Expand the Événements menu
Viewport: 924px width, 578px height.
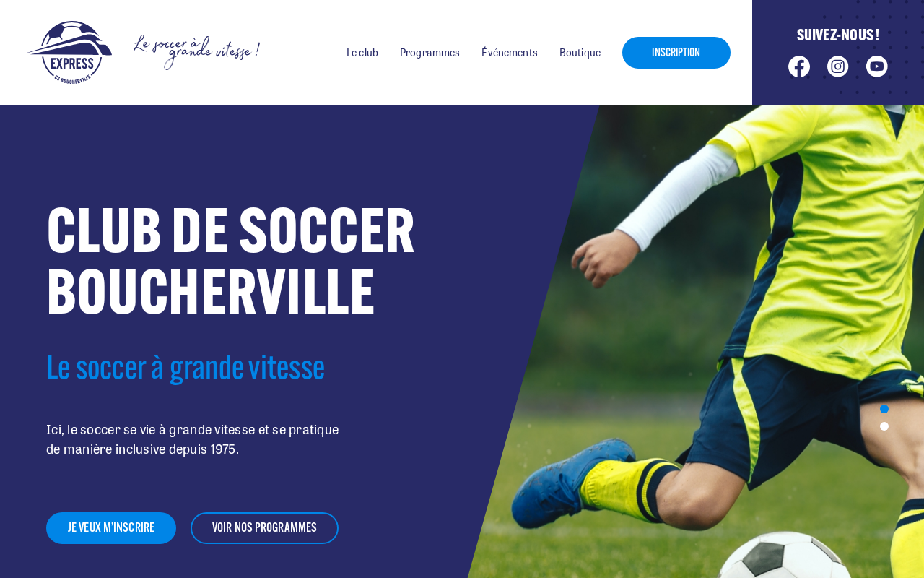pos(510,53)
